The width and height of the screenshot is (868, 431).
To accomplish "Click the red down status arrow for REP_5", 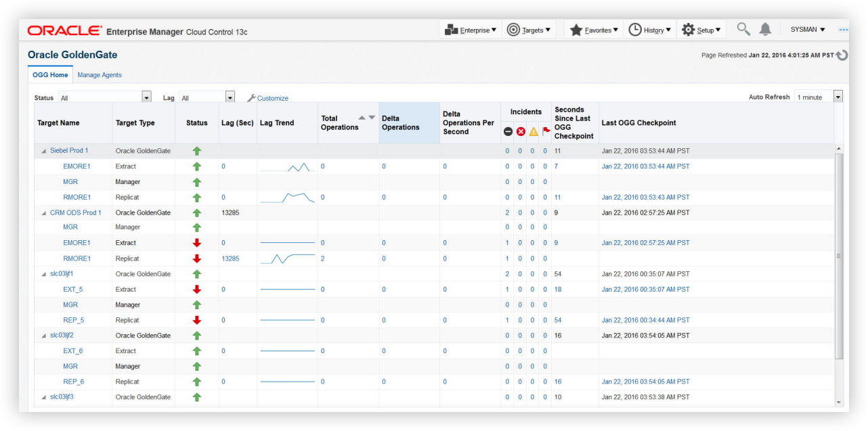I will [197, 320].
